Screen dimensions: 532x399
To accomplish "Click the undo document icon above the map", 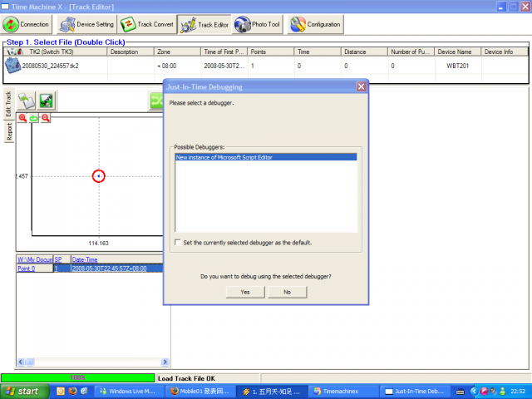I will [26, 101].
